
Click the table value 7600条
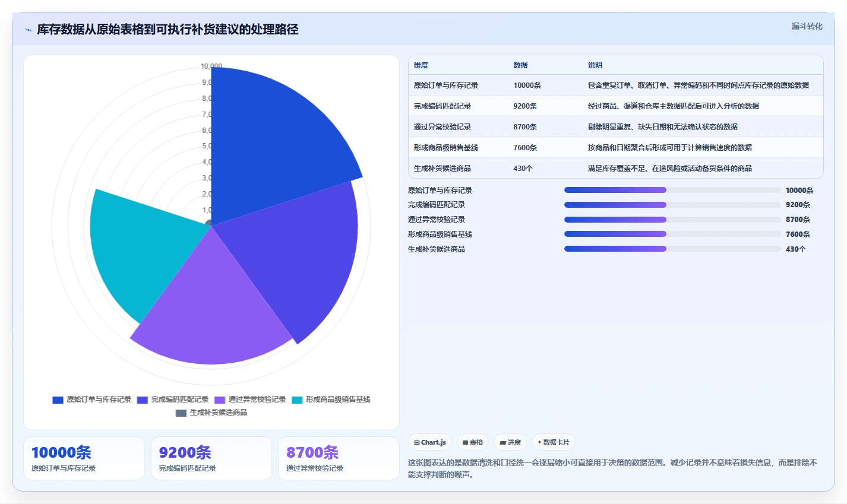[525, 148]
